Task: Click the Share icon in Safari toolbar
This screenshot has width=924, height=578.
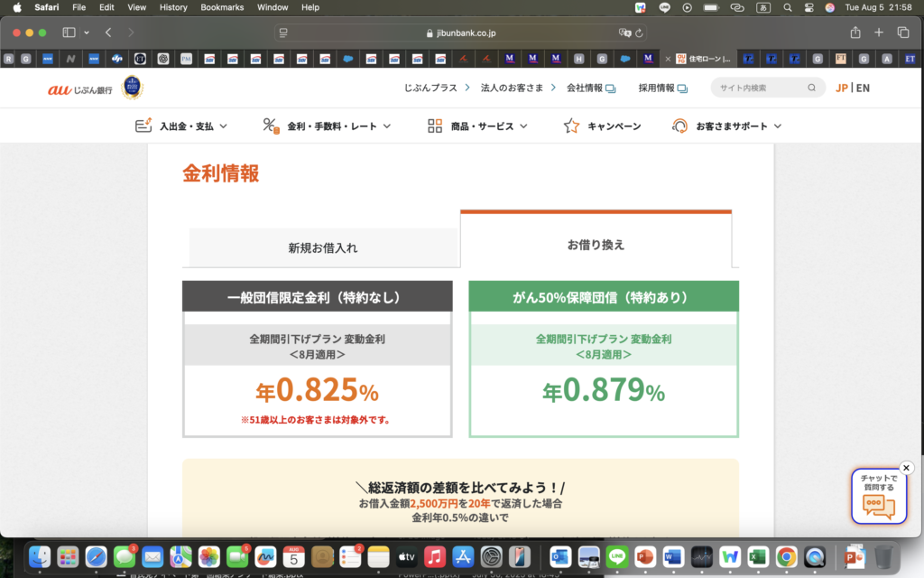Action: [855, 33]
